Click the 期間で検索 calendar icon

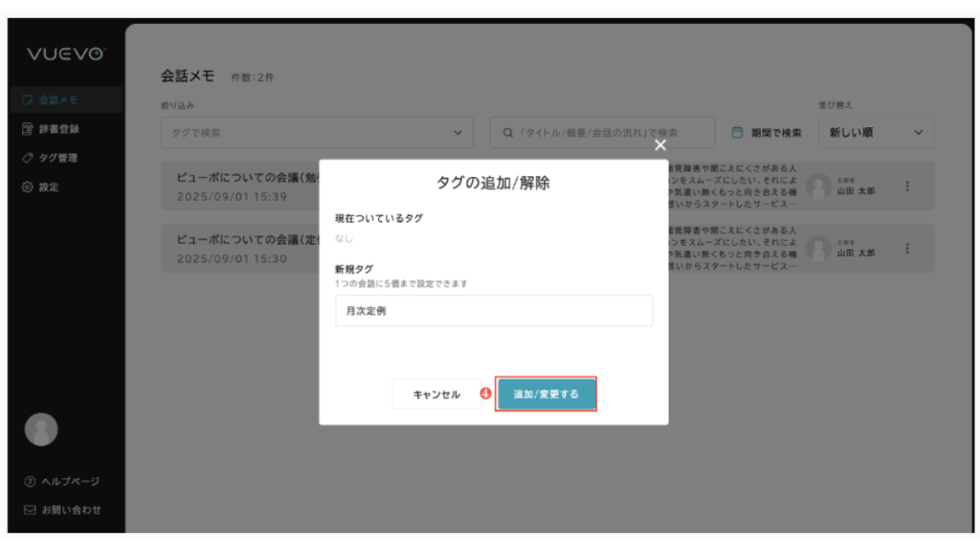click(x=738, y=133)
